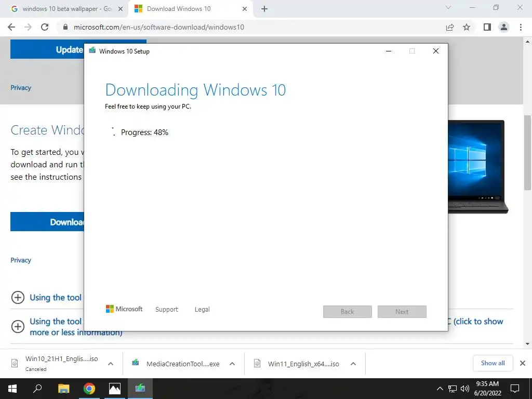This screenshot has width=532, height=399.
Task: Open the tab search chevron
Action: tap(448, 7)
